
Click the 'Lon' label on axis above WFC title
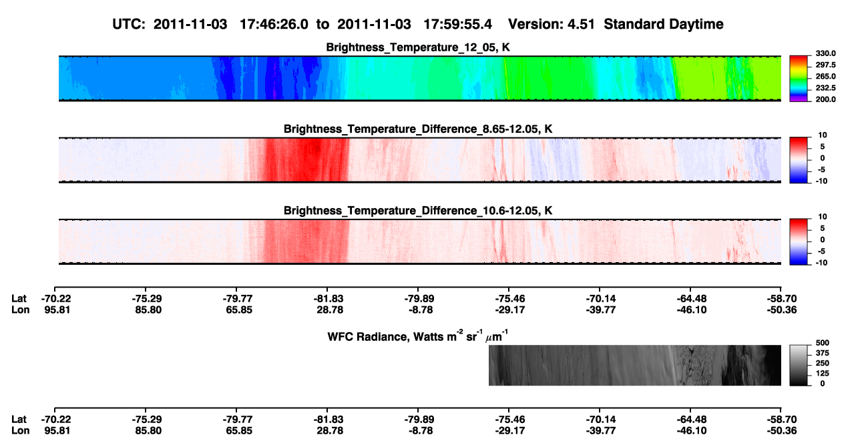(19, 310)
